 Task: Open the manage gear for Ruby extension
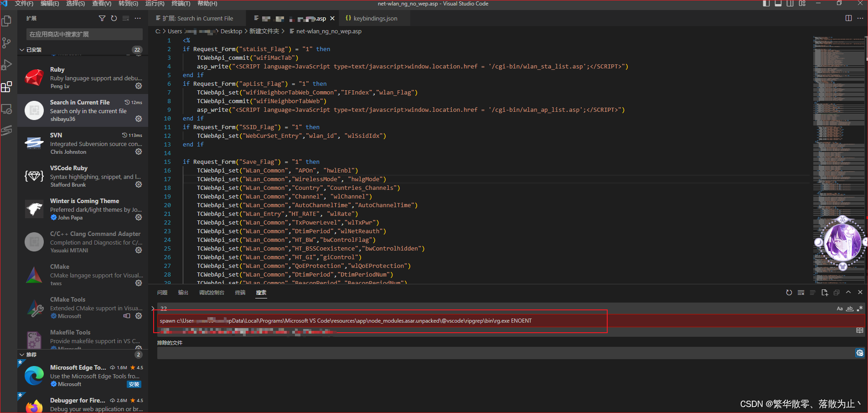139,86
